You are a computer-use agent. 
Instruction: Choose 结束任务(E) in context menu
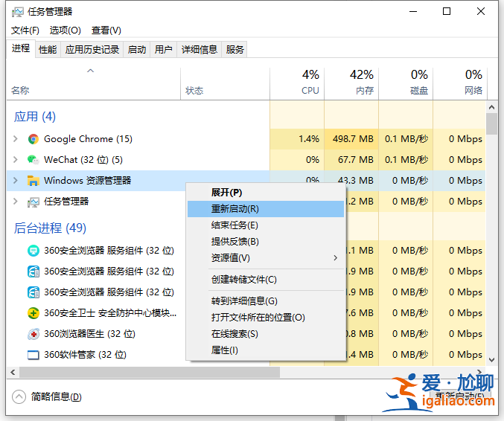[x=266, y=225]
